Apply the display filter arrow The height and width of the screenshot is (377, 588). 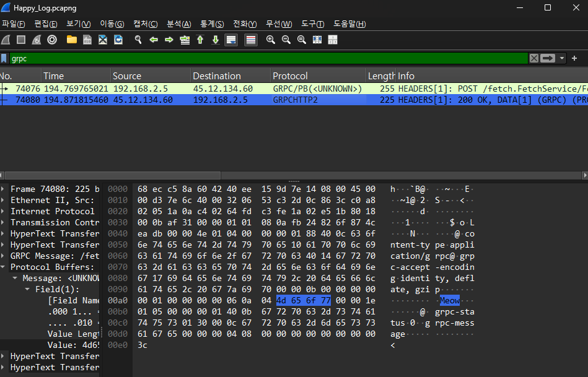[x=548, y=58]
